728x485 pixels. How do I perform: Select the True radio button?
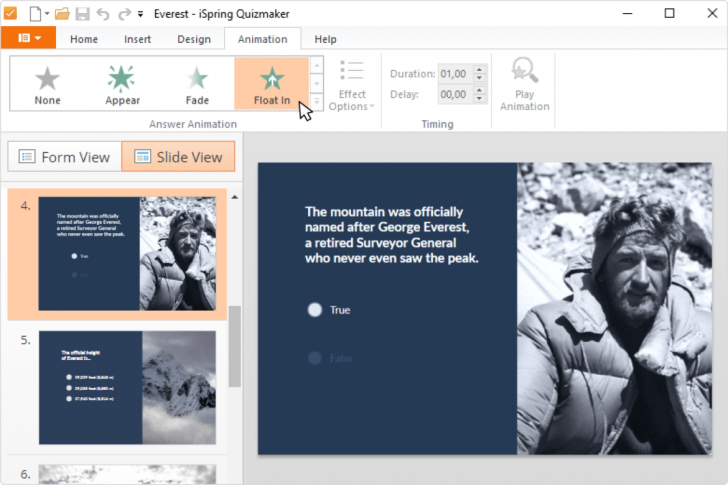[x=315, y=310]
